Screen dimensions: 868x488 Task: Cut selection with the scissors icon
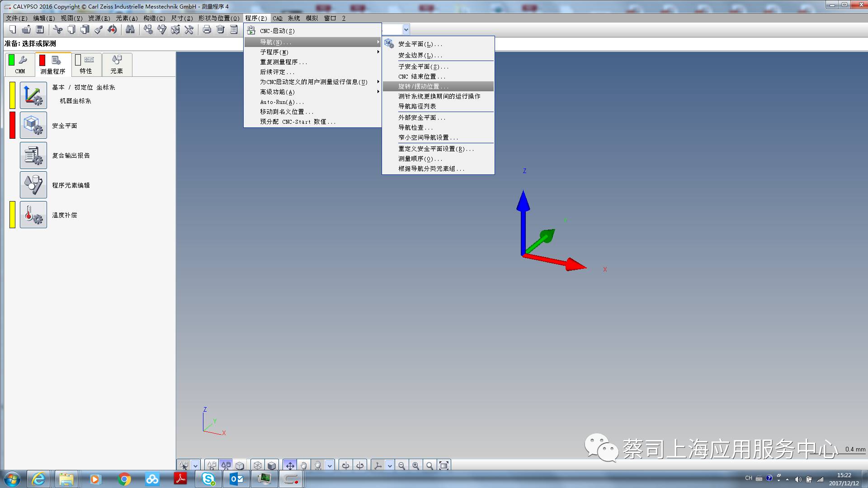pos(58,30)
